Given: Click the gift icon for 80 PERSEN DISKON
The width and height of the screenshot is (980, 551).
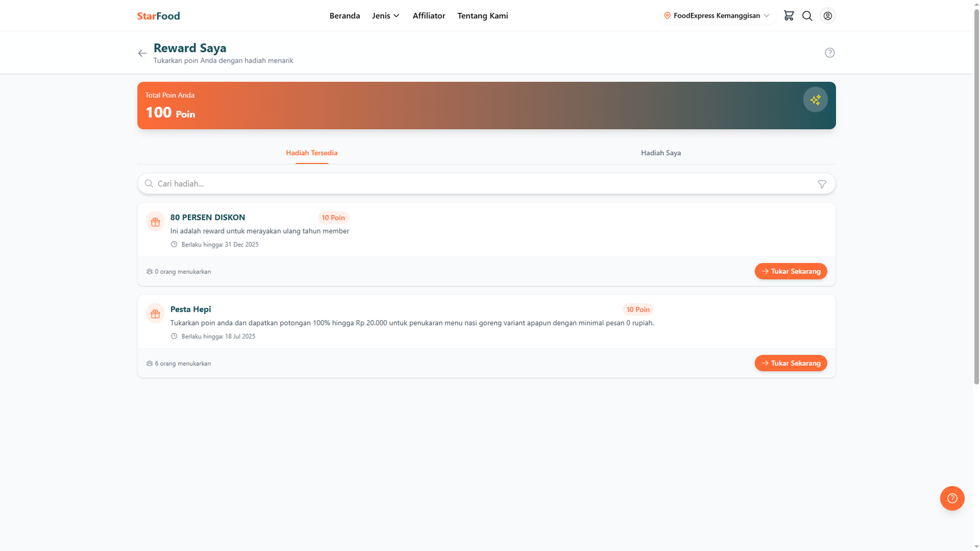Looking at the screenshot, I should click(156, 222).
